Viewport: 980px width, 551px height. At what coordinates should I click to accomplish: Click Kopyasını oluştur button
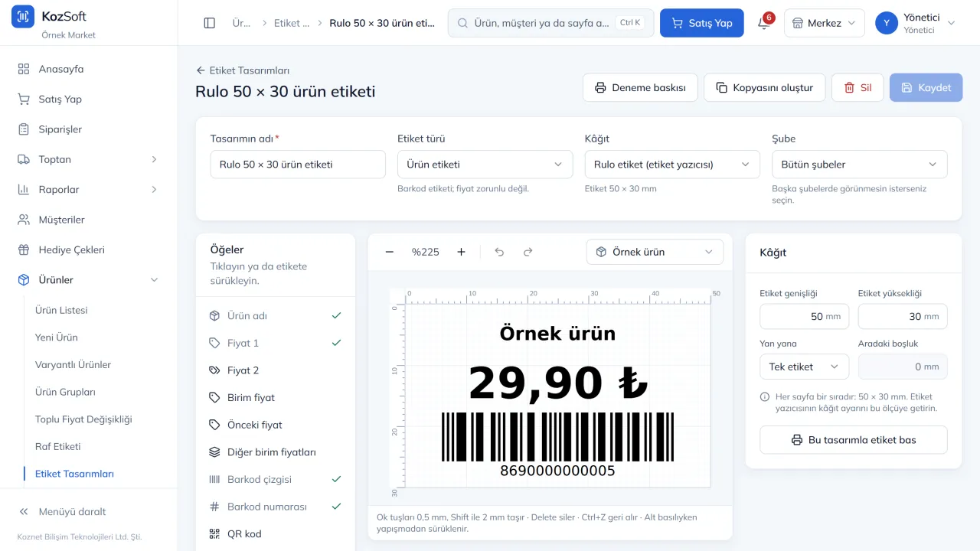pyautogui.click(x=764, y=87)
